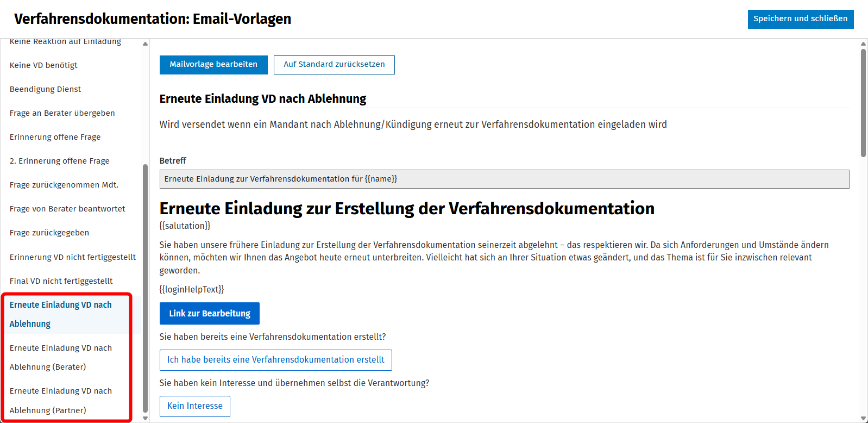Screen dimensions: 868x423
Task: Select Final VD nicht fertiggestellt template
Action: click(61, 281)
